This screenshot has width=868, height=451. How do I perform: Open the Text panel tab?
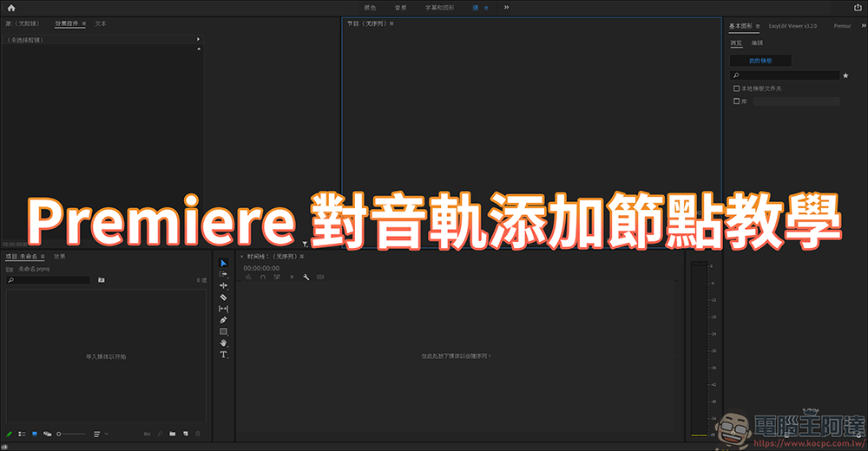[x=100, y=23]
